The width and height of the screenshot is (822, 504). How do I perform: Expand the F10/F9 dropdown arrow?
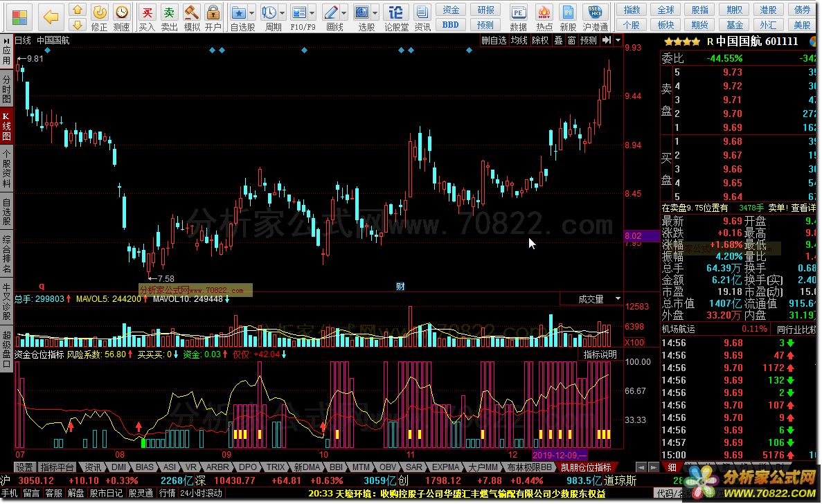[312, 12]
